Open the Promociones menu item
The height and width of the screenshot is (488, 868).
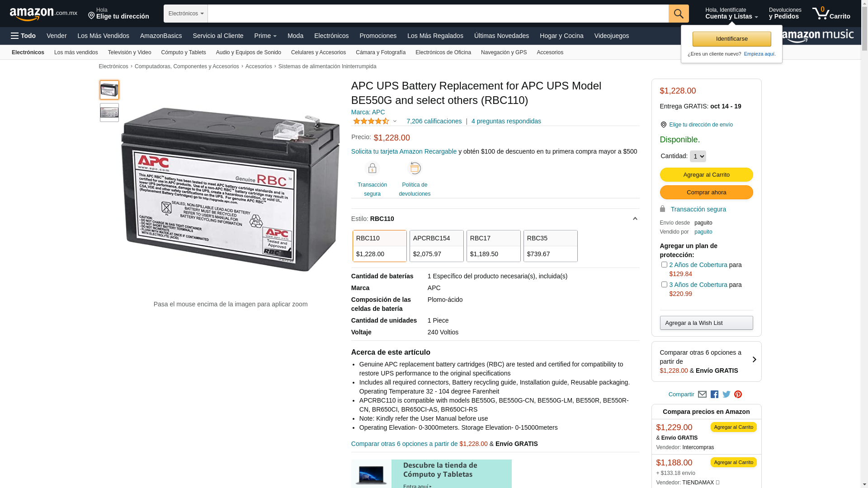click(378, 36)
